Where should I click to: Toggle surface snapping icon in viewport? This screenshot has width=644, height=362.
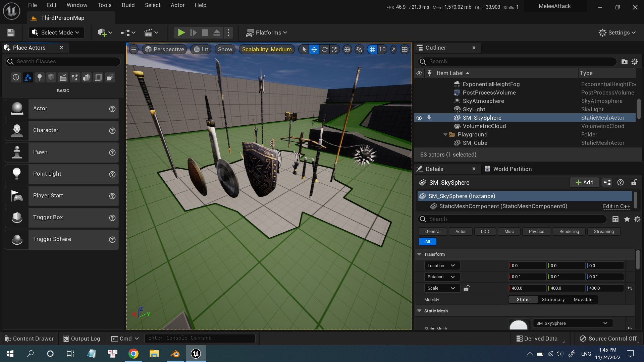pos(360,49)
